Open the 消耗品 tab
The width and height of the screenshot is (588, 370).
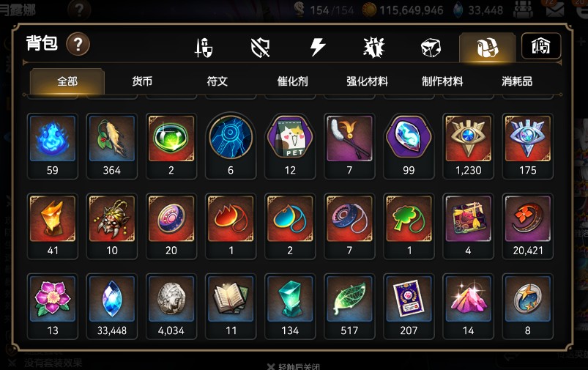coord(517,81)
